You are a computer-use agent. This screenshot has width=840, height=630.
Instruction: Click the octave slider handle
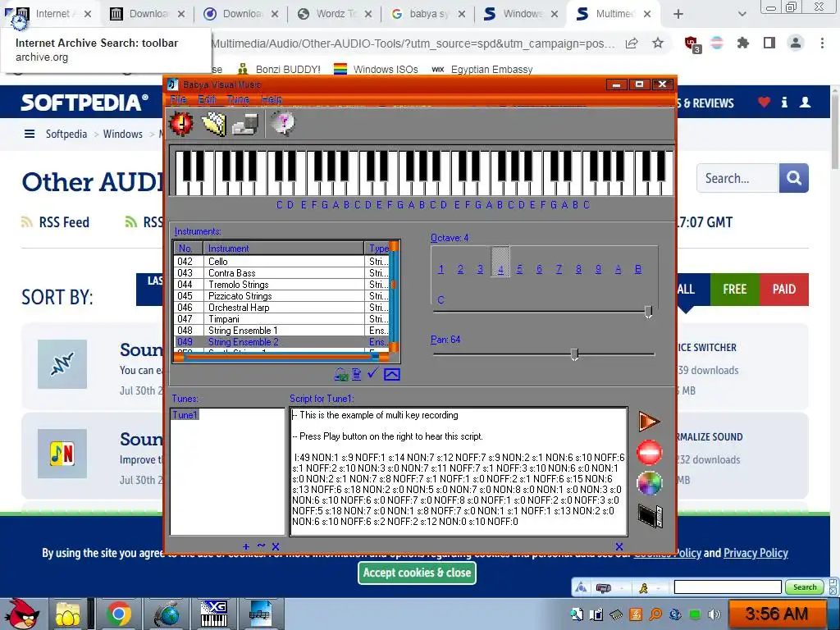coord(648,311)
